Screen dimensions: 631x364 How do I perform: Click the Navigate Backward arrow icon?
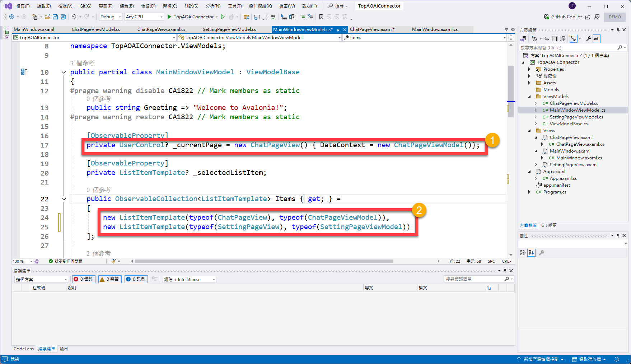pyautogui.click(x=11, y=17)
